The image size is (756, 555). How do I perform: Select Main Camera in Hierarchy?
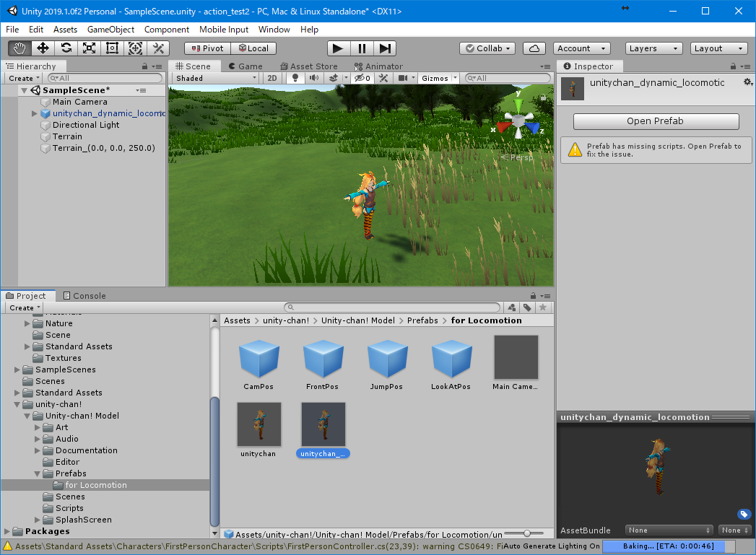click(x=80, y=102)
